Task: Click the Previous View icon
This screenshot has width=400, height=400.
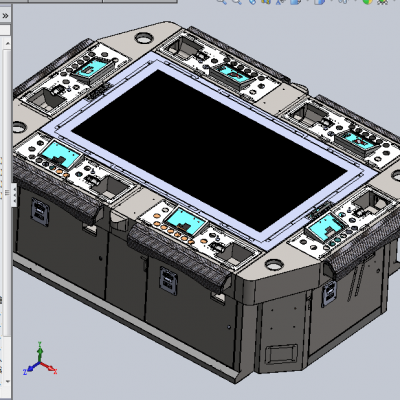Action: point(253,2)
